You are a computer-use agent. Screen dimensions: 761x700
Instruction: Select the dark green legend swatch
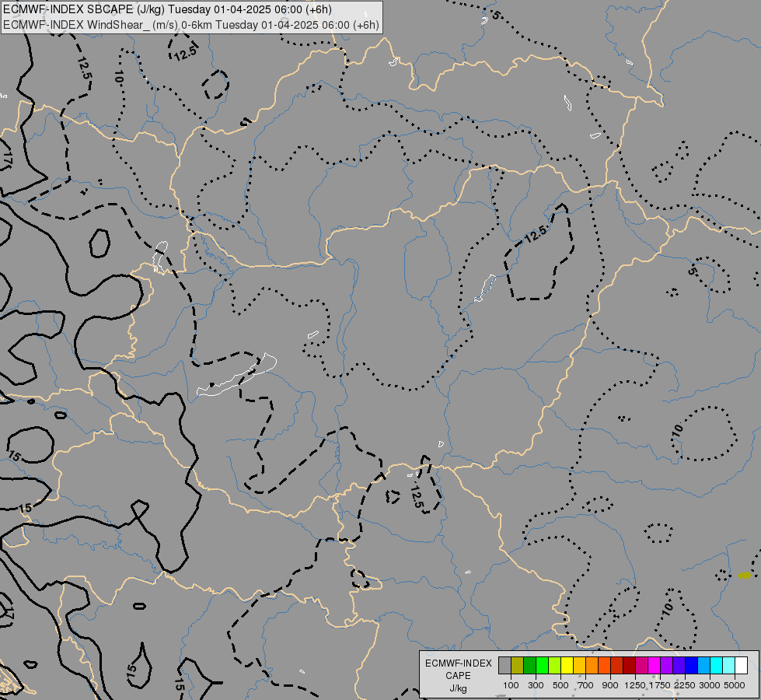pos(530,666)
